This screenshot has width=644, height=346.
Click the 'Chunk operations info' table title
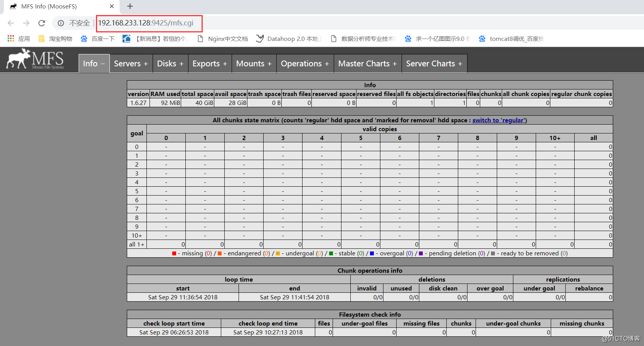(x=370, y=271)
